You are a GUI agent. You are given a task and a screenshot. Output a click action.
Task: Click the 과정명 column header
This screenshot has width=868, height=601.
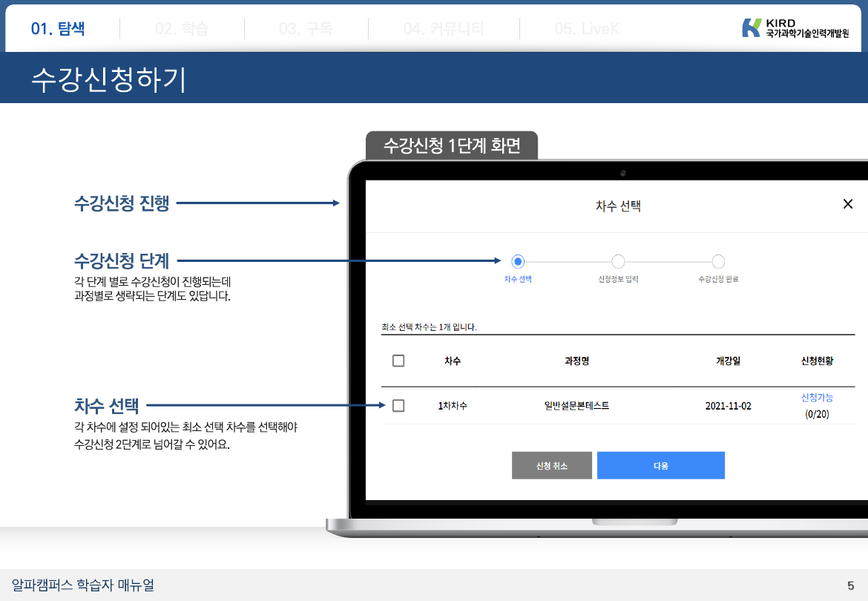(576, 361)
